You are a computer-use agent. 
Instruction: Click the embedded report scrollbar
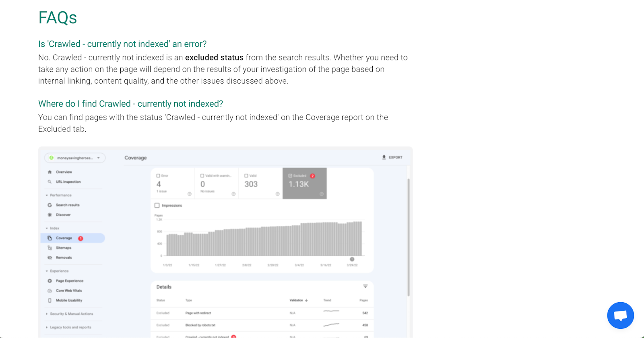(x=409, y=237)
